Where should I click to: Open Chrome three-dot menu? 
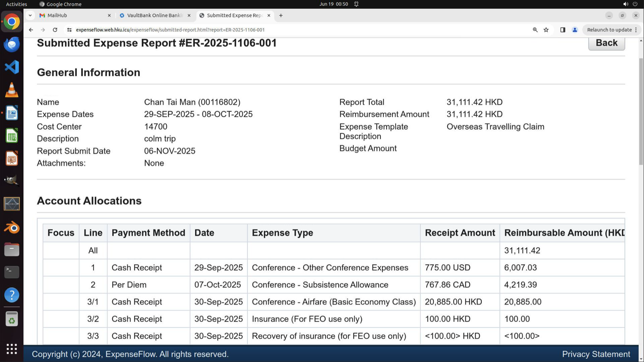[x=636, y=30]
